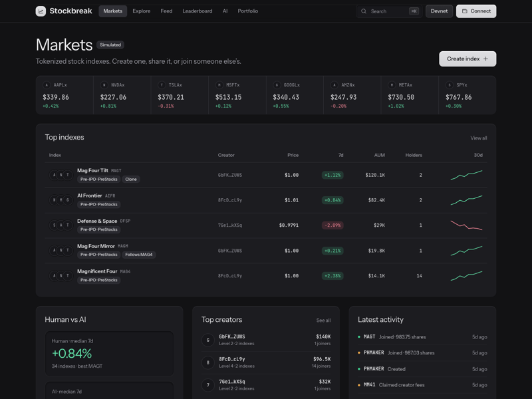Go to the Feed tab
The image size is (532, 399).
[x=166, y=11]
